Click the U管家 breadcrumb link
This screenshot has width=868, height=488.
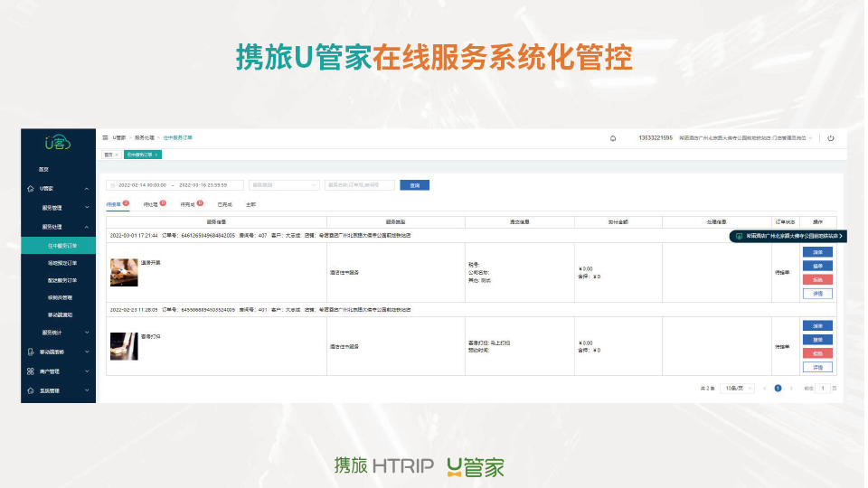pyautogui.click(x=119, y=137)
